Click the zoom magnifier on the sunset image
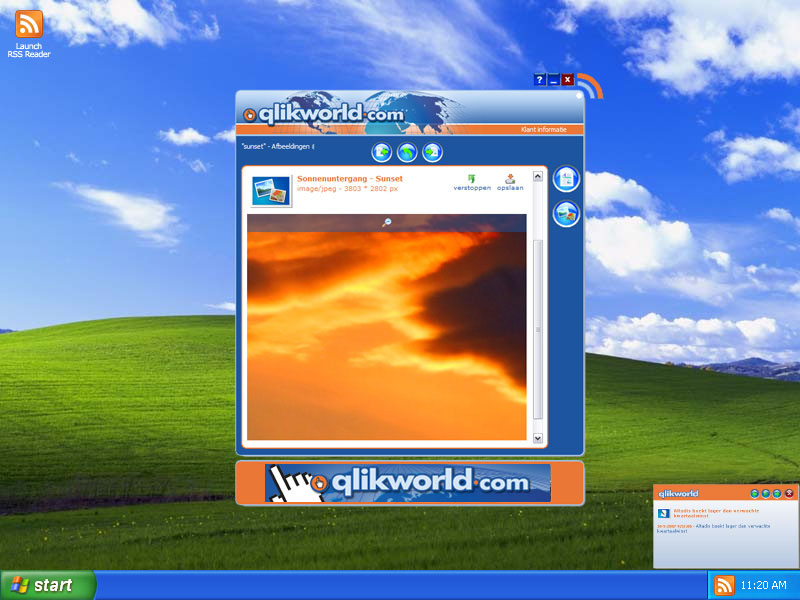 pos(387,222)
